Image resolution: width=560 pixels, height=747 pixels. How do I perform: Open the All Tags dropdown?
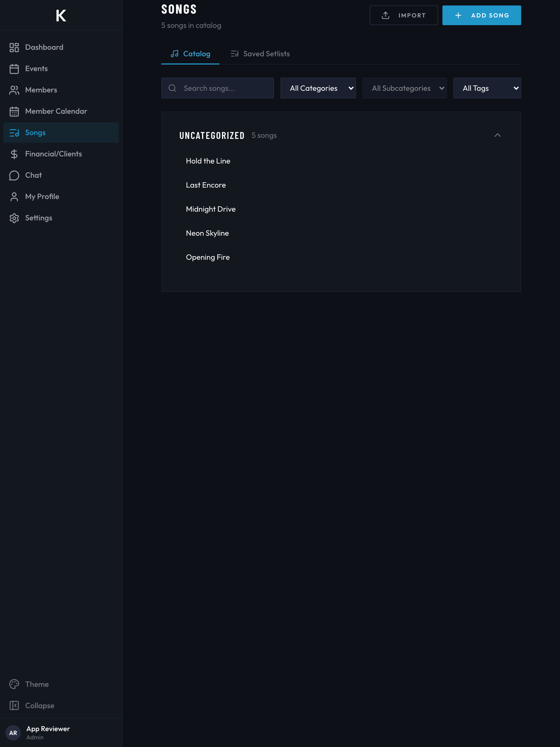[487, 88]
